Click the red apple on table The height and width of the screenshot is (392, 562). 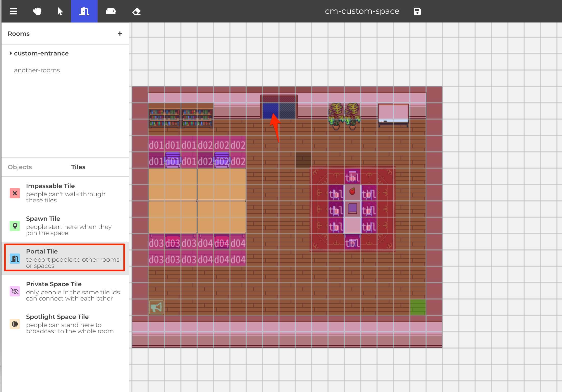(353, 191)
